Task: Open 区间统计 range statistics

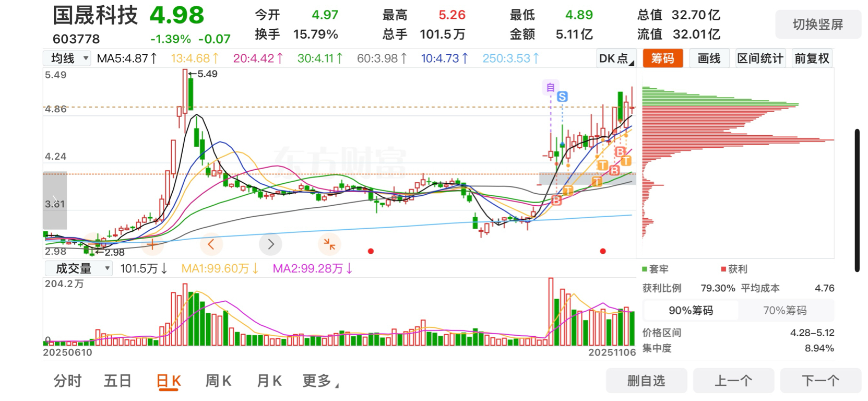Action: [760, 58]
